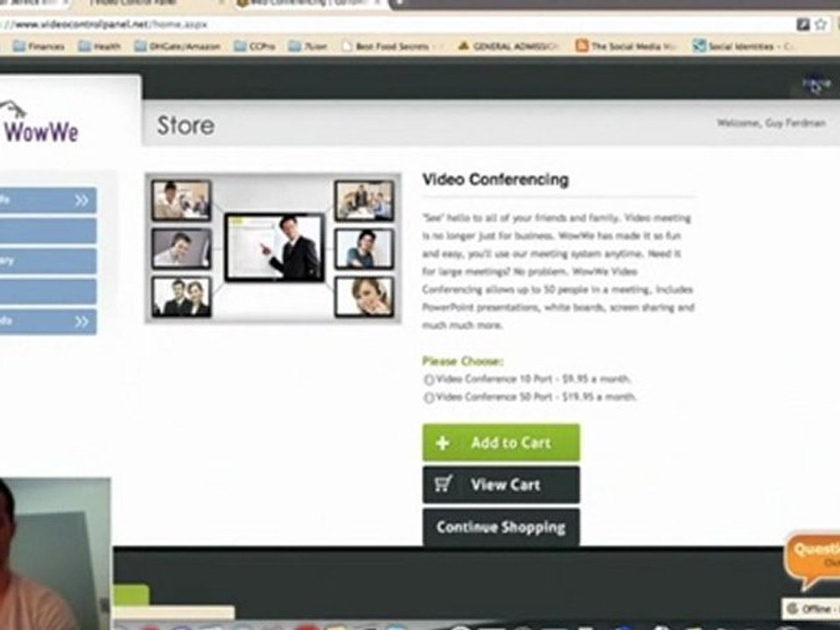The image size is (840, 630).
Task: Click the Offline chat status badge
Action: click(811, 609)
